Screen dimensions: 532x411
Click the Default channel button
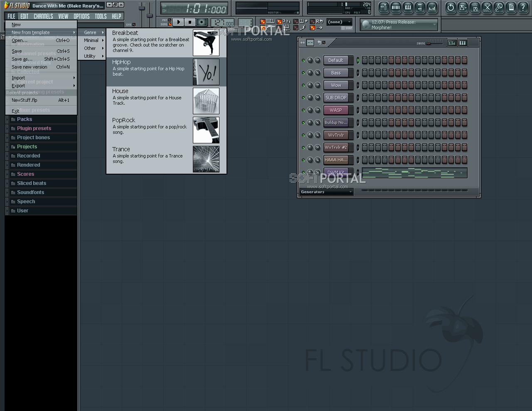tap(336, 60)
